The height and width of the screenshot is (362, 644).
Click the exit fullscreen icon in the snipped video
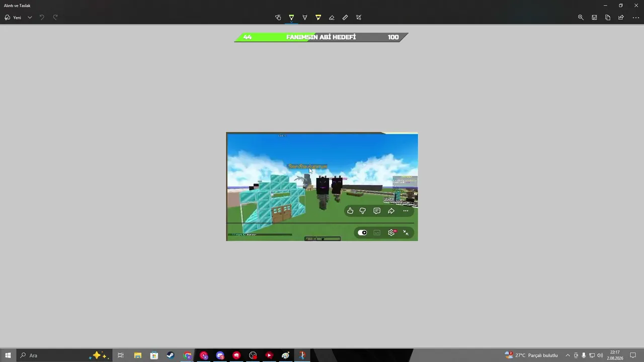click(406, 232)
